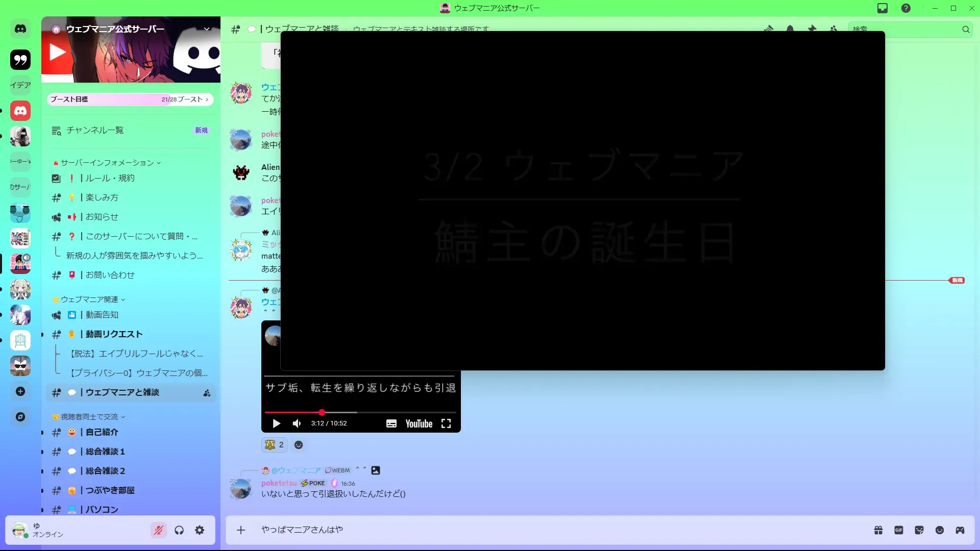The image size is (980, 551).
Task: Open the gift Nitro icon
Action: 878,530
